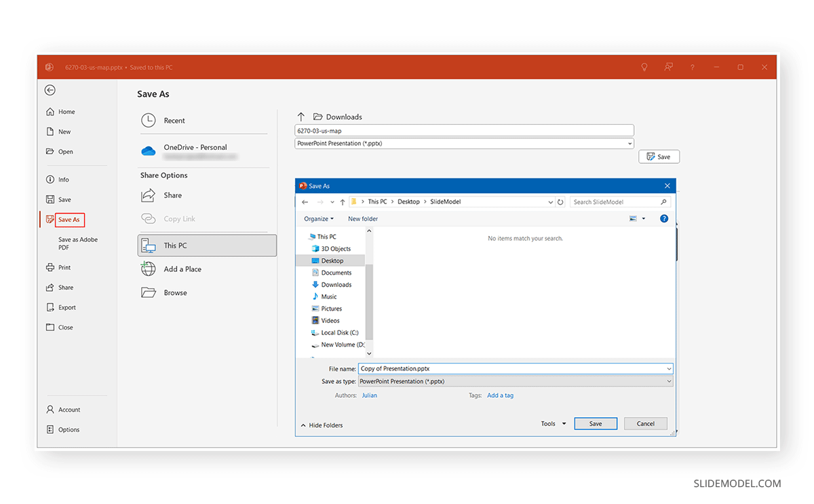Select Print in the left sidebar
The height and width of the screenshot is (504, 814).
(x=64, y=267)
